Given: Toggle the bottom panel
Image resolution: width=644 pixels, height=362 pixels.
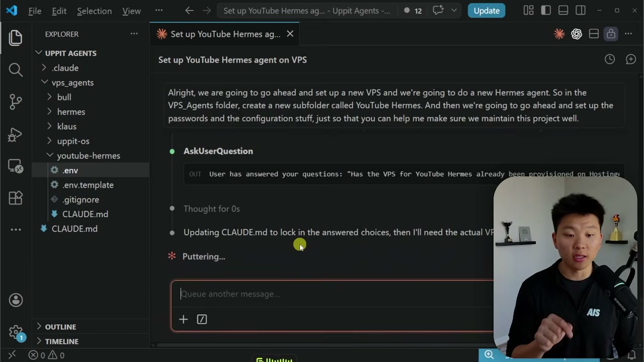Looking at the screenshot, I should (x=563, y=11).
